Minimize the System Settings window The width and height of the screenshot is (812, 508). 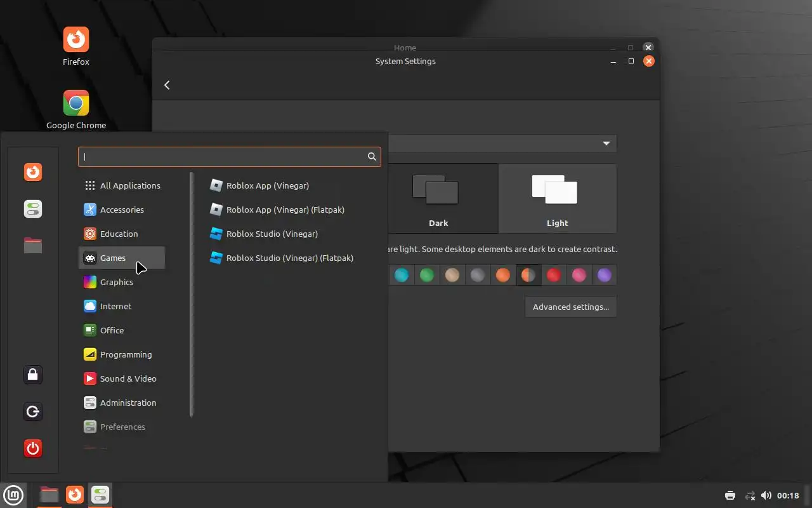(x=613, y=62)
